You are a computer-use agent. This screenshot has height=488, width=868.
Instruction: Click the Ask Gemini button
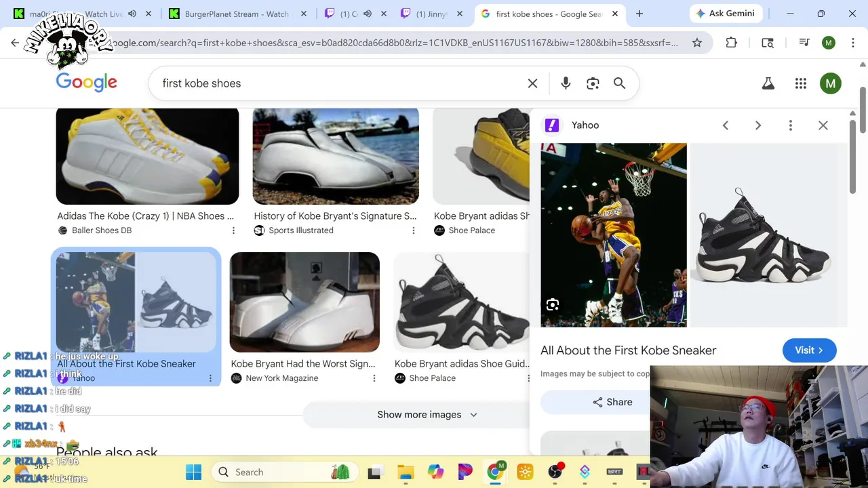coord(726,14)
